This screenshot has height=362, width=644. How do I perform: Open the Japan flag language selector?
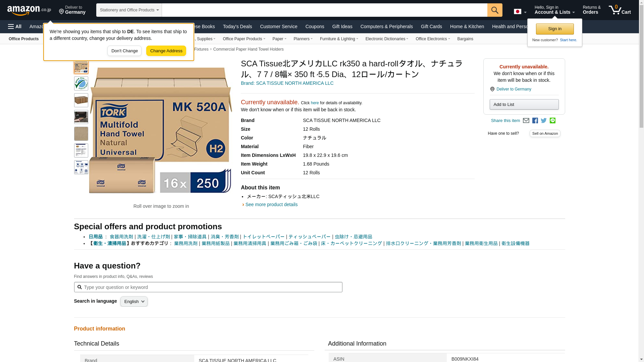pyautogui.click(x=520, y=12)
